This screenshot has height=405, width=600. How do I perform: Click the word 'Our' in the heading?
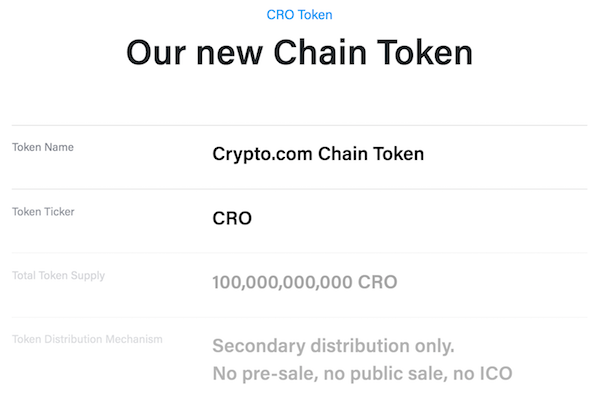(x=156, y=52)
